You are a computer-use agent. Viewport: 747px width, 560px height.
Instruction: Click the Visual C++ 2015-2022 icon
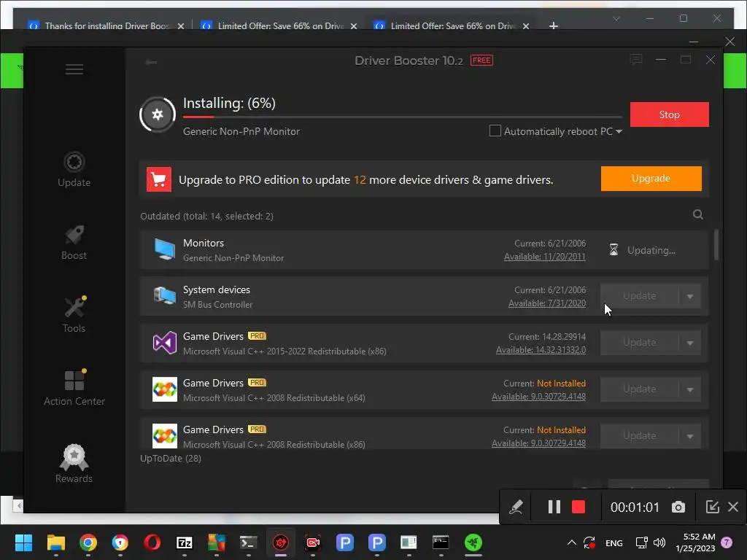click(x=164, y=343)
